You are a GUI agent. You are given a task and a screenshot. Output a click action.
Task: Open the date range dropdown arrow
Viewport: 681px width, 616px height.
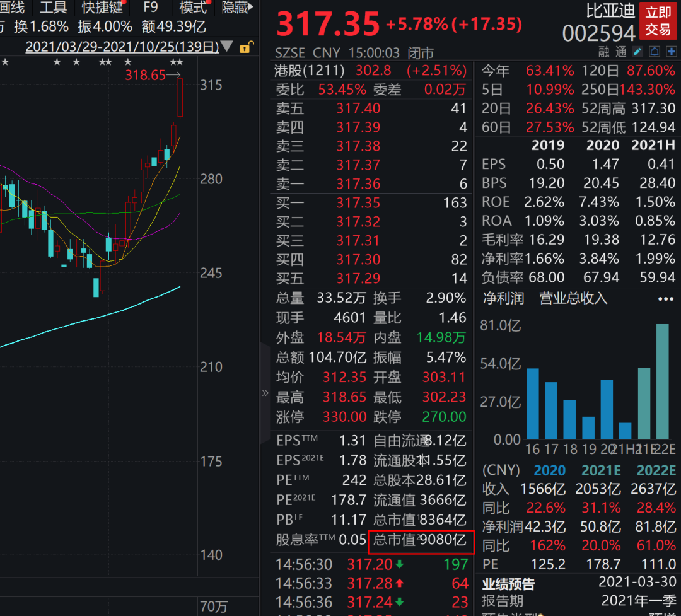coord(227,46)
